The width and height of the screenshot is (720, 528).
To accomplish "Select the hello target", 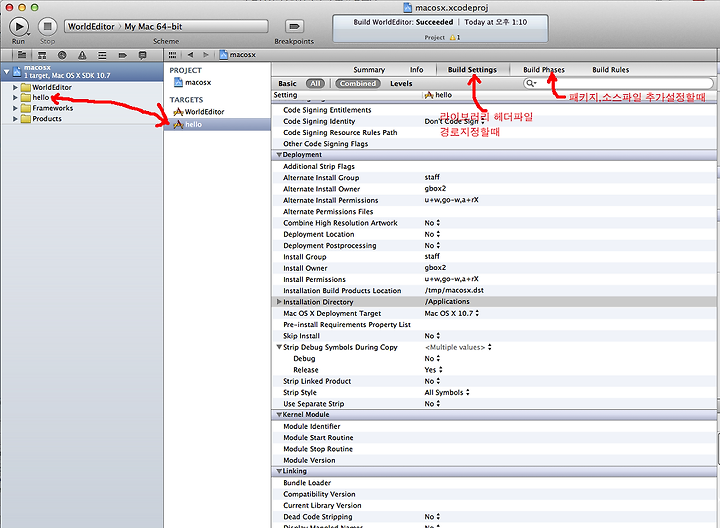I will pyautogui.click(x=217, y=124).
